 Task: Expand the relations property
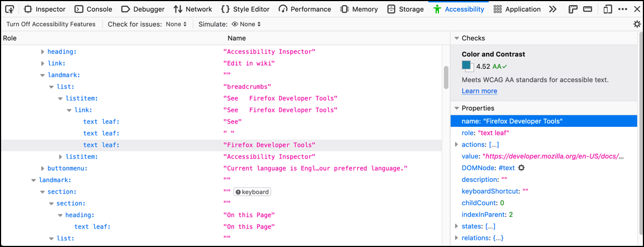[x=457, y=238]
